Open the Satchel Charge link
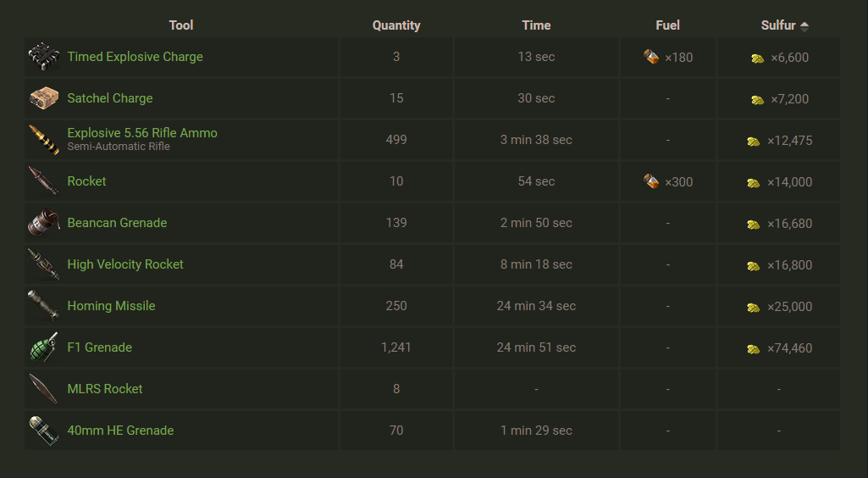This screenshot has height=478, width=868. pos(110,98)
